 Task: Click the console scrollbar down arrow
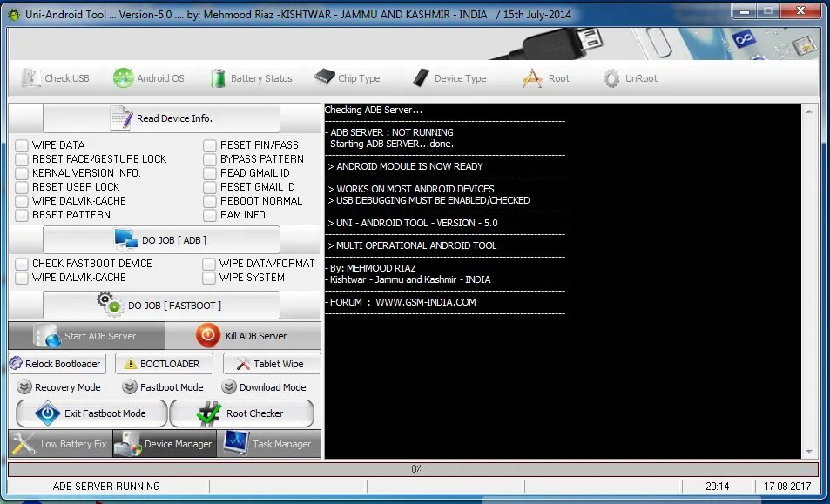coord(809,452)
